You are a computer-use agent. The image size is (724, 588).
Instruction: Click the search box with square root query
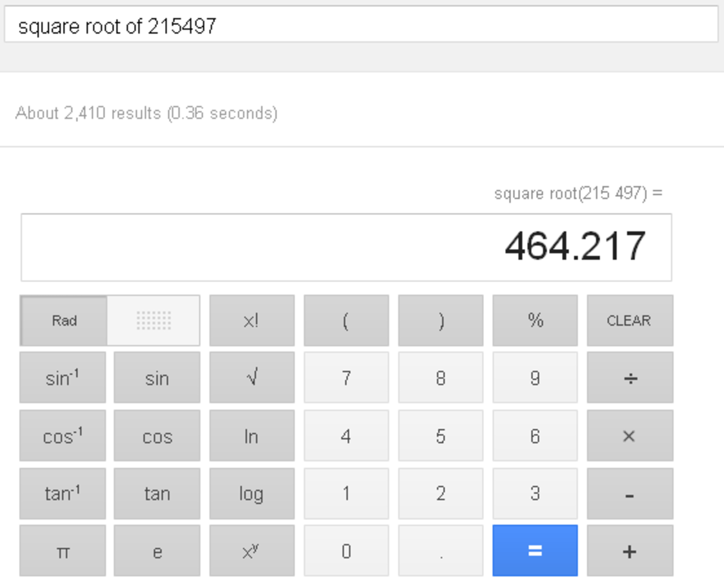[361, 26]
